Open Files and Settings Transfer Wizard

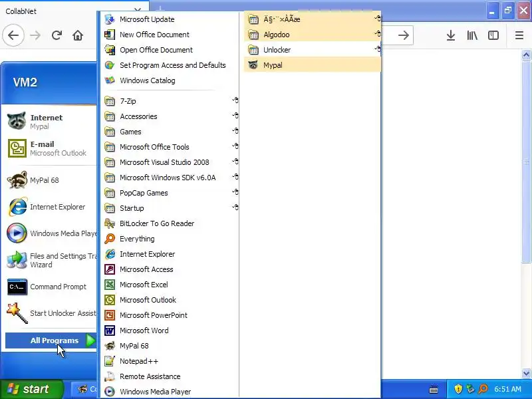pyautogui.click(x=51, y=260)
